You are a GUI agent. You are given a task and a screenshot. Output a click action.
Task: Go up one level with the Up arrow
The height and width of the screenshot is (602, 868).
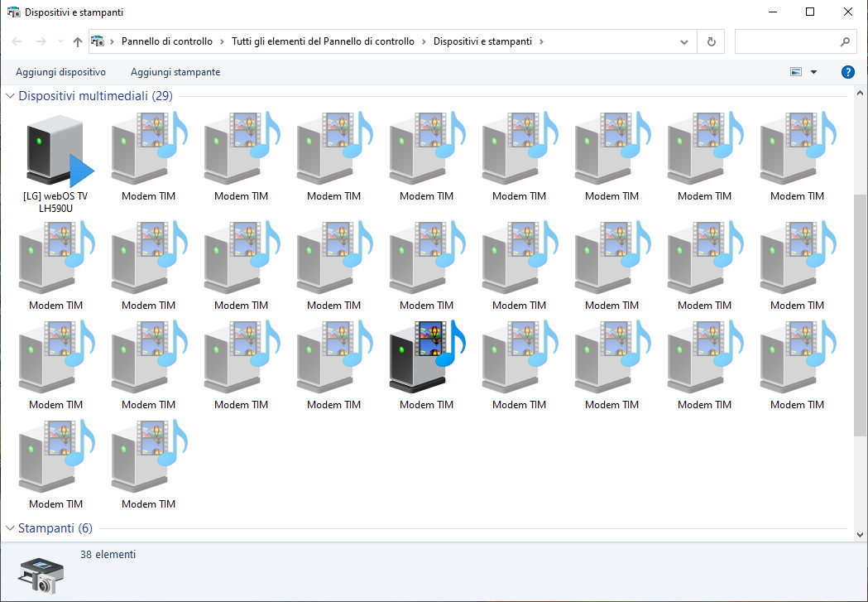coord(78,41)
